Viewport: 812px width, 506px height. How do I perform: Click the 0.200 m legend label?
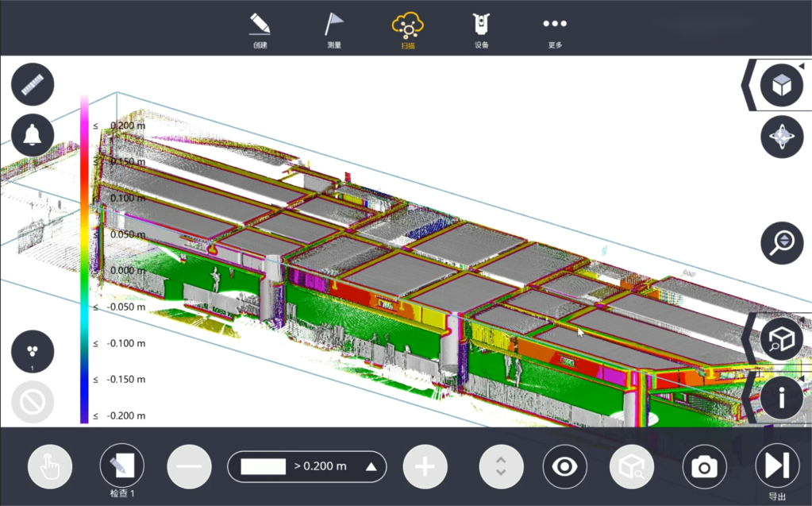pos(128,126)
